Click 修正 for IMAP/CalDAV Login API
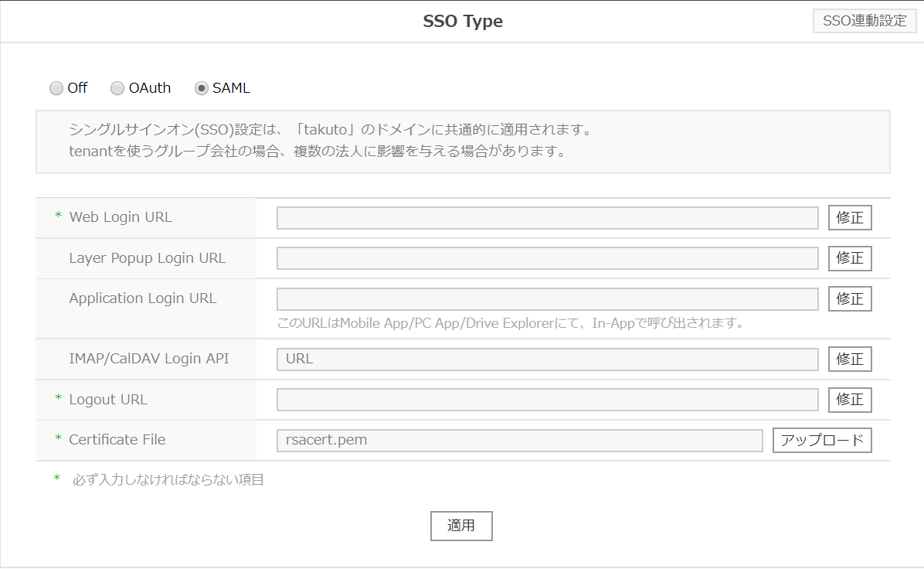 pyautogui.click(x=850, y=359)
